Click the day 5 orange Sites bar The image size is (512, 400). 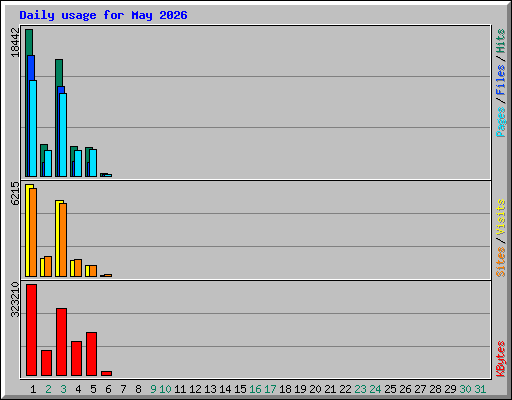click(x=93, y=271)
